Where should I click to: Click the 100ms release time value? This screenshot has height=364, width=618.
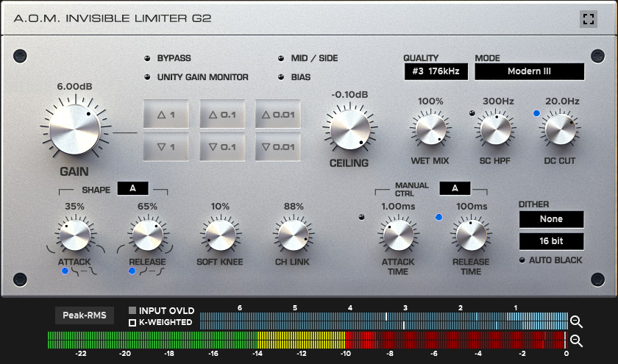tap(472, 207)
